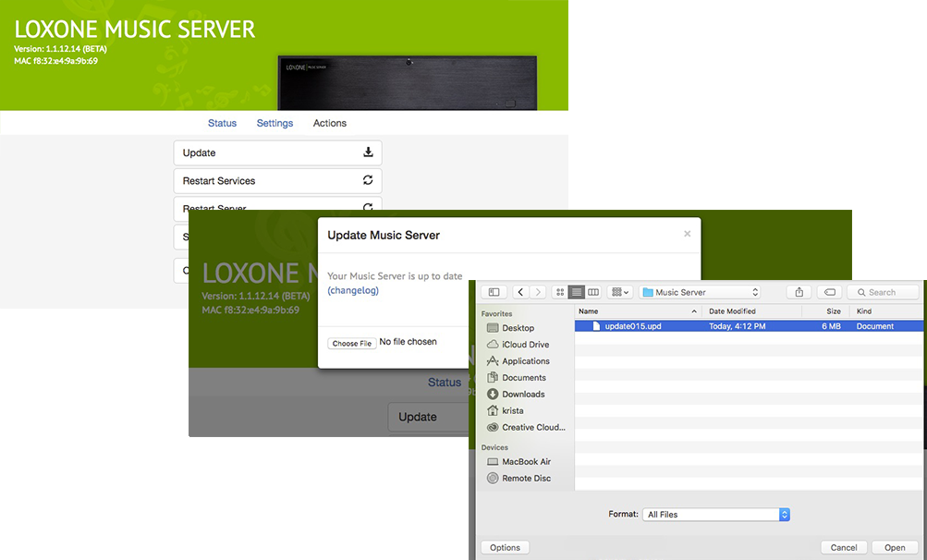Open the Music Server folder dropdown
Screen dimensions: 927x560
(701, 292)
